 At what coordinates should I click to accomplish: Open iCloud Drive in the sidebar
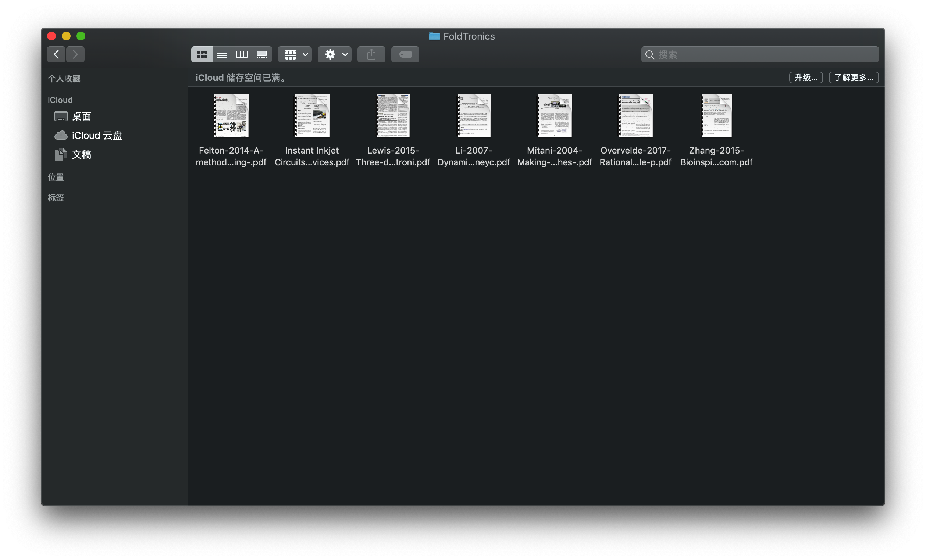[x=97, y=136]
